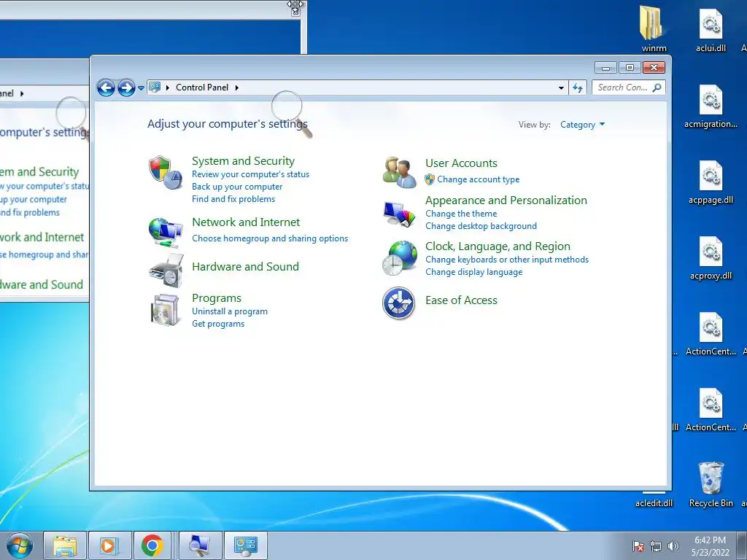Open the Network and Internet category

click(x=246, y=222)
